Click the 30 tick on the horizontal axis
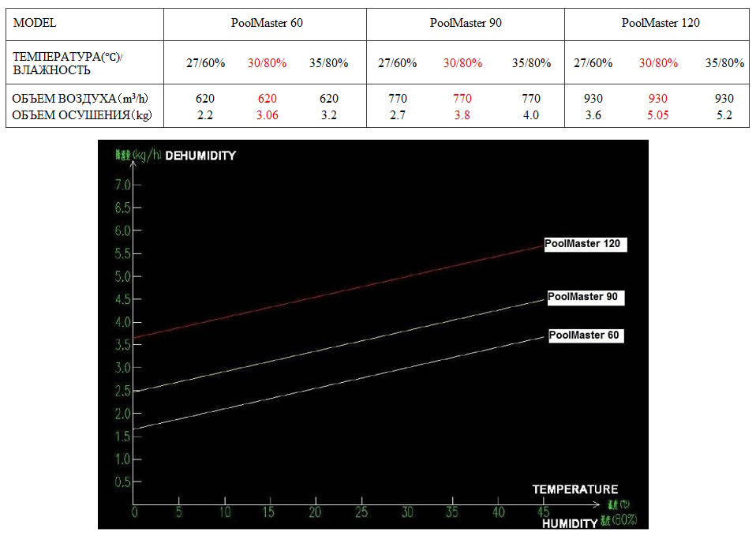Screen dimensions: 756x536 click(407, 512)
